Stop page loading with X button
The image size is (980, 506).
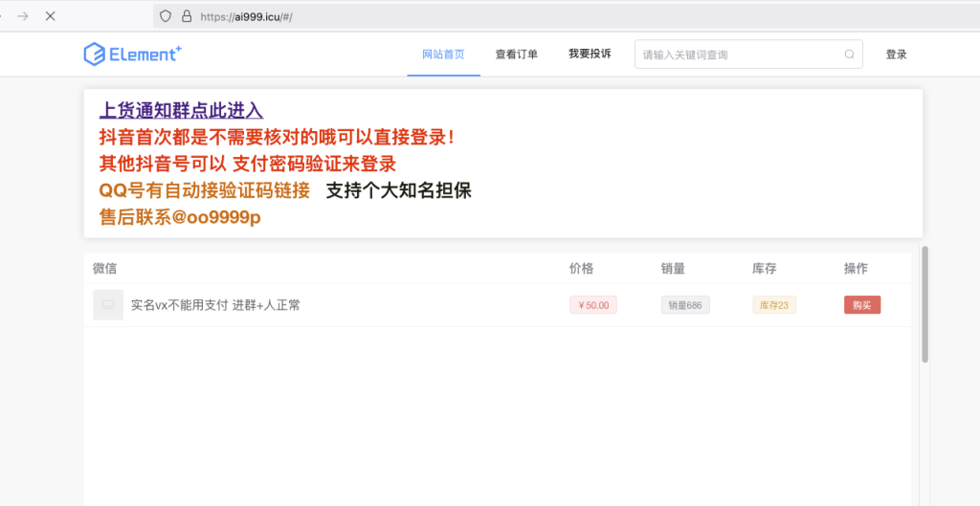[x=51, y=16]
